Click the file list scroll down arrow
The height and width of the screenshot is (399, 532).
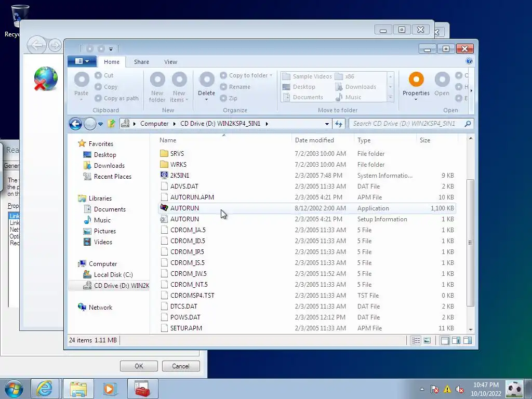(471, 329)
